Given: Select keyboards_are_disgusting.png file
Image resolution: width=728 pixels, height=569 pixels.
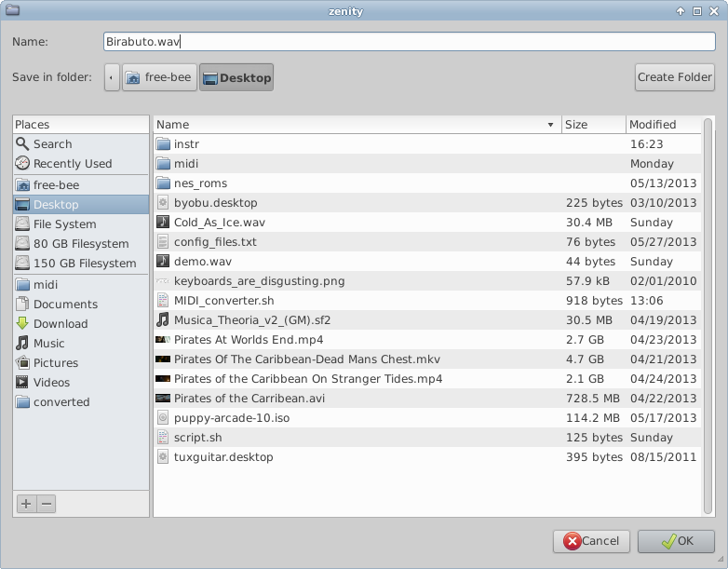Looking at the screenshot, I should point(427,281).
